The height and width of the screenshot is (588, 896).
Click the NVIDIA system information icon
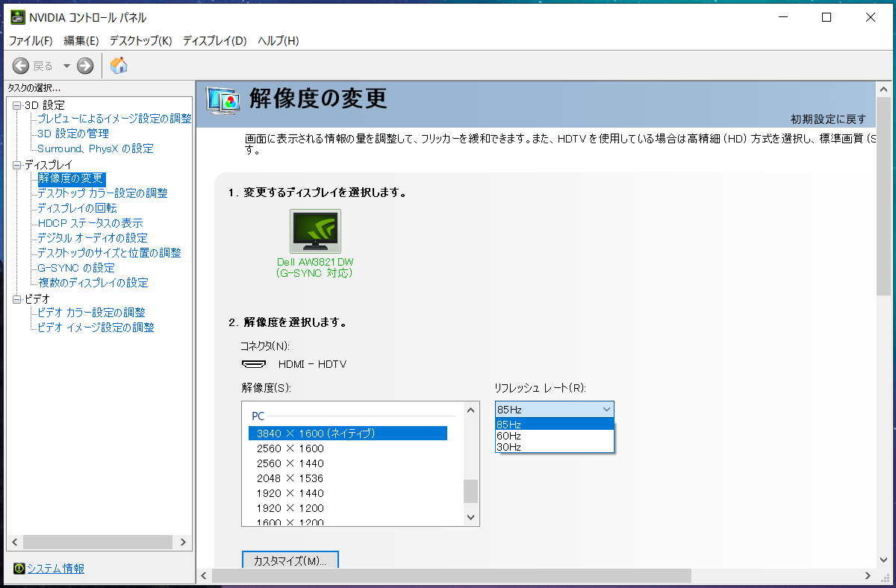(19, 569)
